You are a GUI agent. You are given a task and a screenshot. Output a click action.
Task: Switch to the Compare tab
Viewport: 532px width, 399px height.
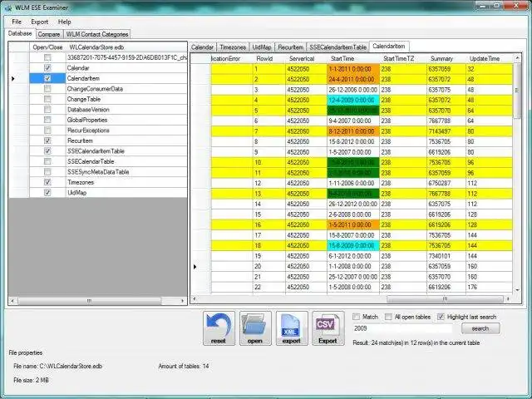click(x=49, y=34)
